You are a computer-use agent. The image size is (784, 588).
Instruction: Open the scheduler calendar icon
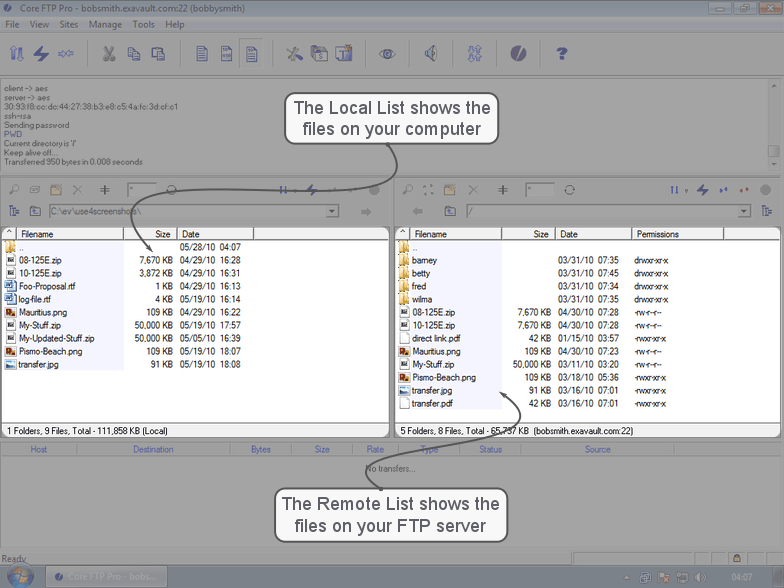pyautogui.click(x=319, y=54)
